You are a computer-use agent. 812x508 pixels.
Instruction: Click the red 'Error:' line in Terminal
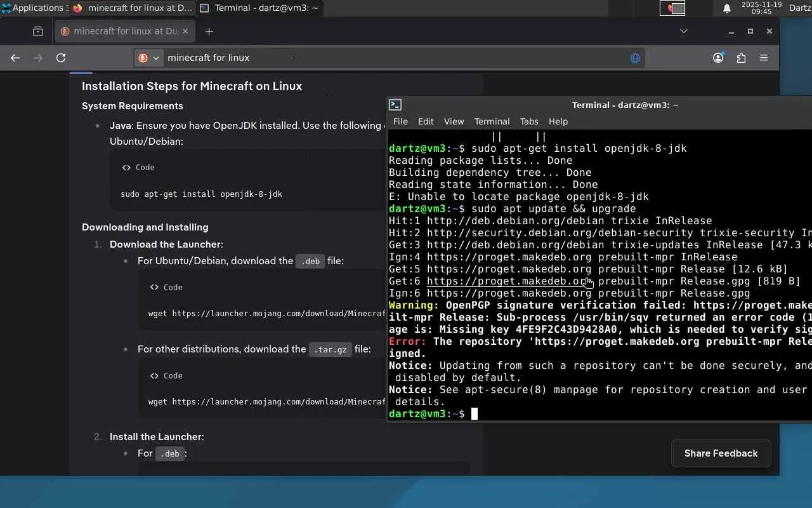[x=600, y=342]
